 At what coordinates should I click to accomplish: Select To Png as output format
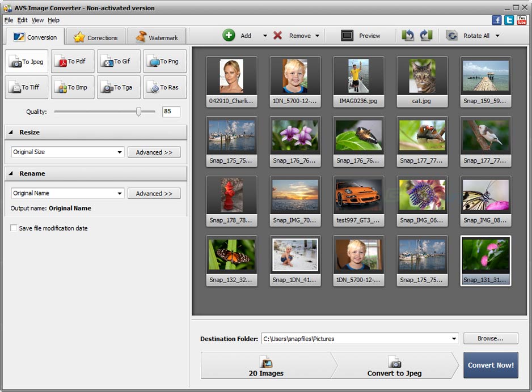pyautogui.click(x=165, y=61)
